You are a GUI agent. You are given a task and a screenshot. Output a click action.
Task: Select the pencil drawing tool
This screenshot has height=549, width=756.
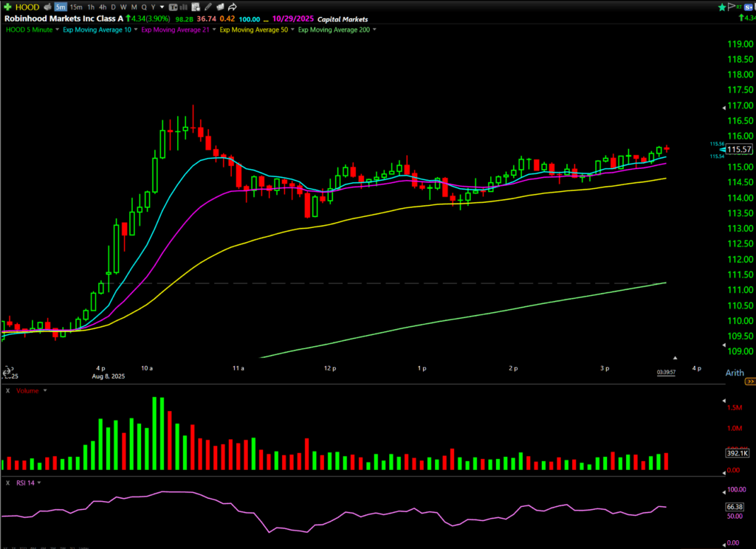pos(207,7)
